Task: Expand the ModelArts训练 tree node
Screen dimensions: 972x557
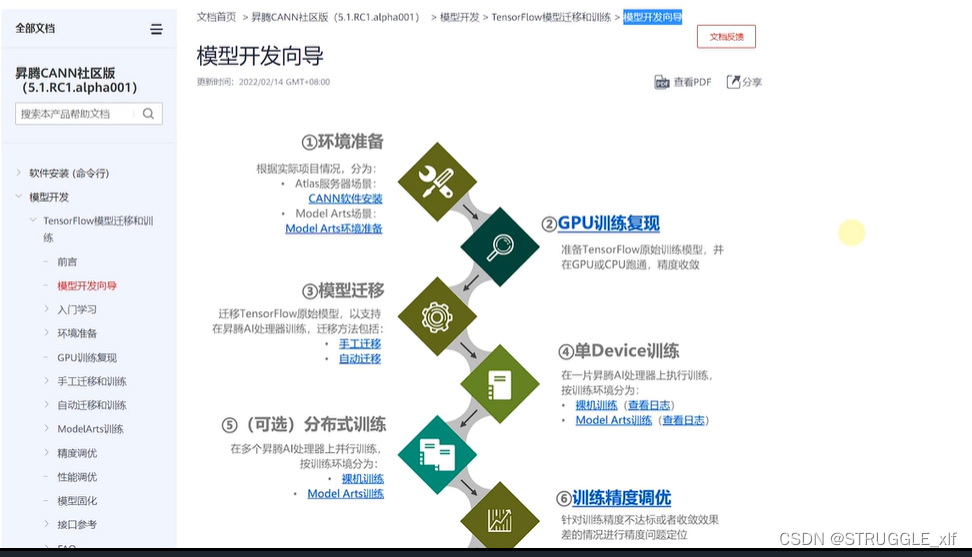Action: click(47, 428)
